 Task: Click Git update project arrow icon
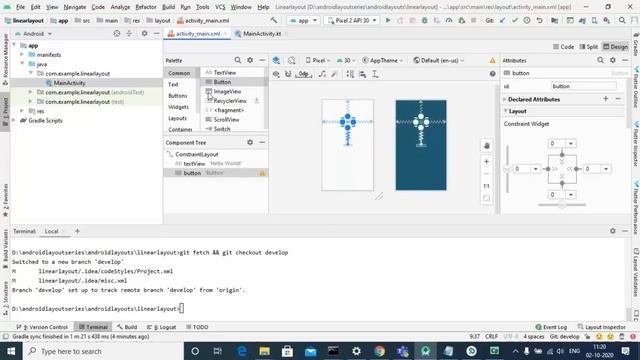coord(502,20)
